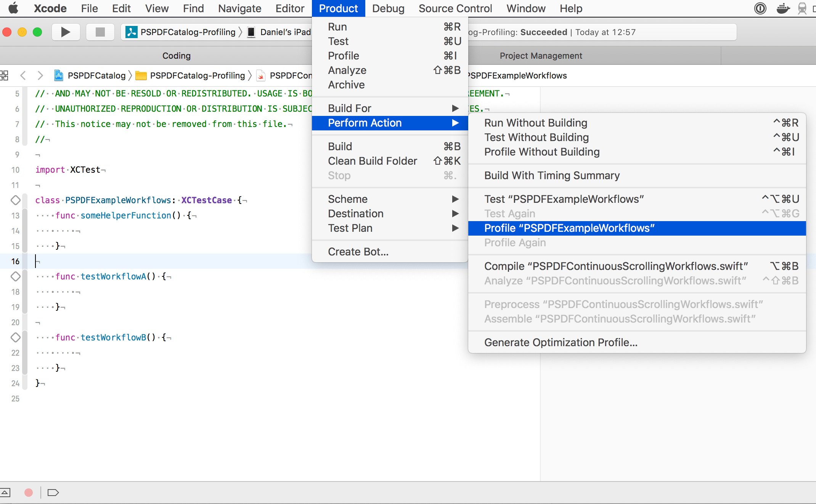
Task: Click the breakpoint tag icon in bottom bar
Action: pyautogui.click(x=53, y=493)
